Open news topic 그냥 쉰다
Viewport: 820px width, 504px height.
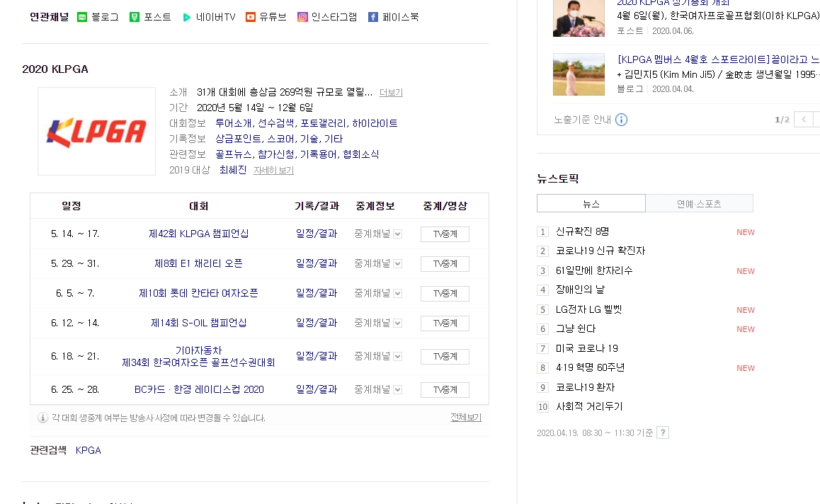[x=576, y=329]
